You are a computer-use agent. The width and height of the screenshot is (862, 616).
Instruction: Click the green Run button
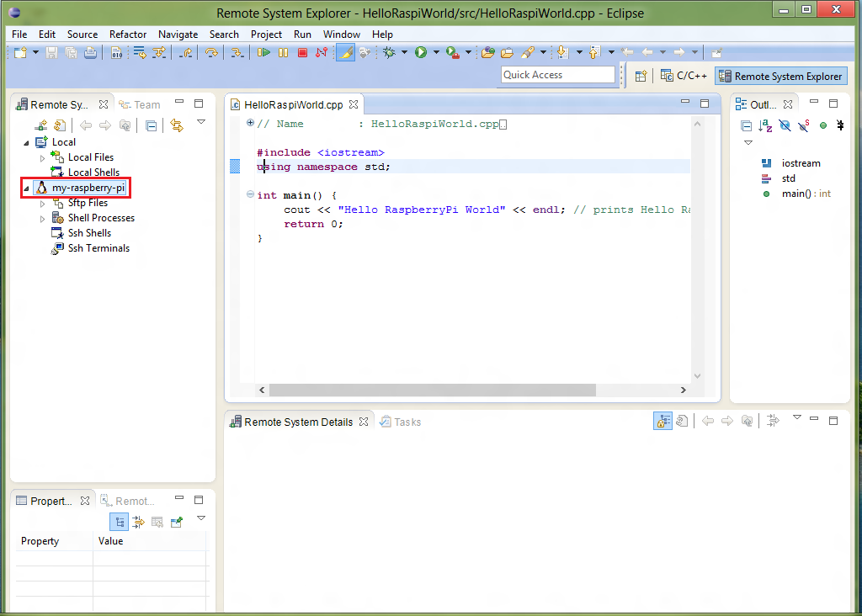pos(421,53)
